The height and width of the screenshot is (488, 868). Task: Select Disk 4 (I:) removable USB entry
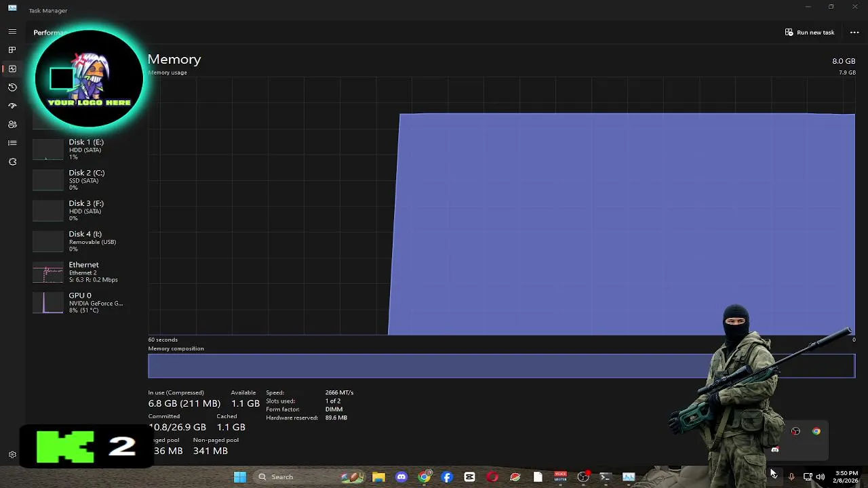coord(85,241)
